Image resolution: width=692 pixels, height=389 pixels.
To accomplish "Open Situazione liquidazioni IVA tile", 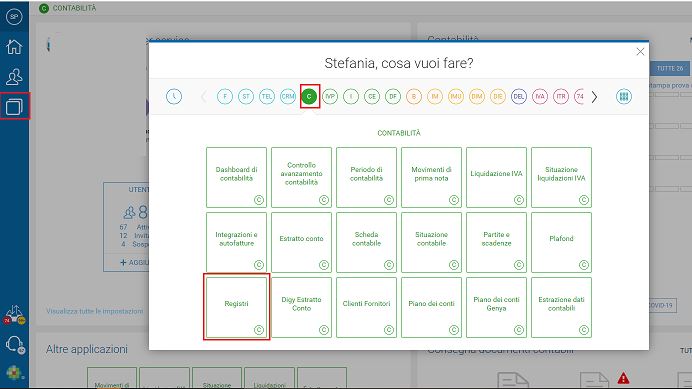I will point(561,178).
